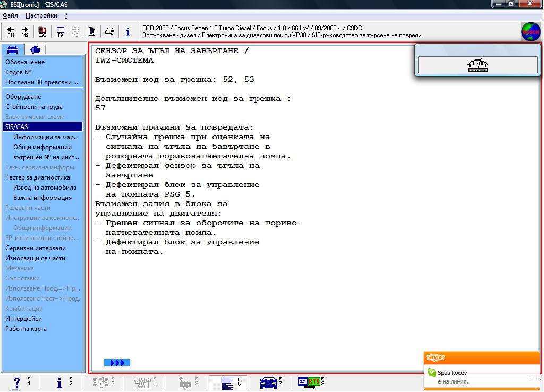Click the Skype online status check icon
Viewport: 544px width, 392px height.
(x=431, y=372)
